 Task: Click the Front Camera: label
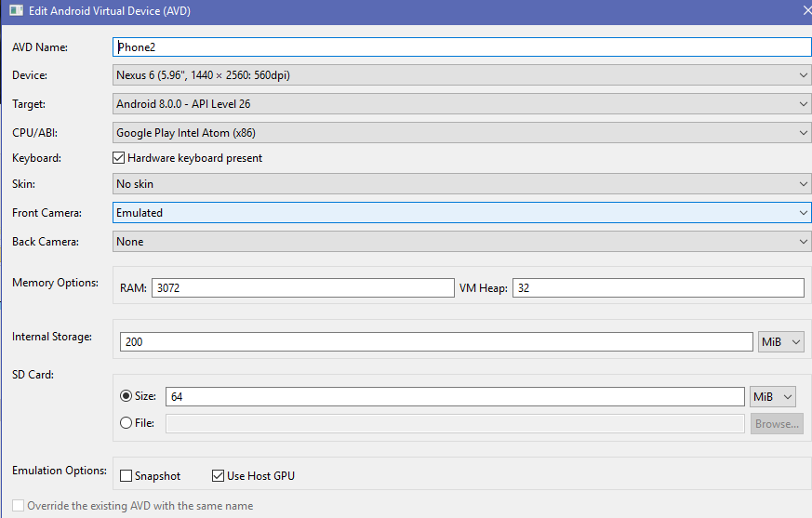(47, 213)
